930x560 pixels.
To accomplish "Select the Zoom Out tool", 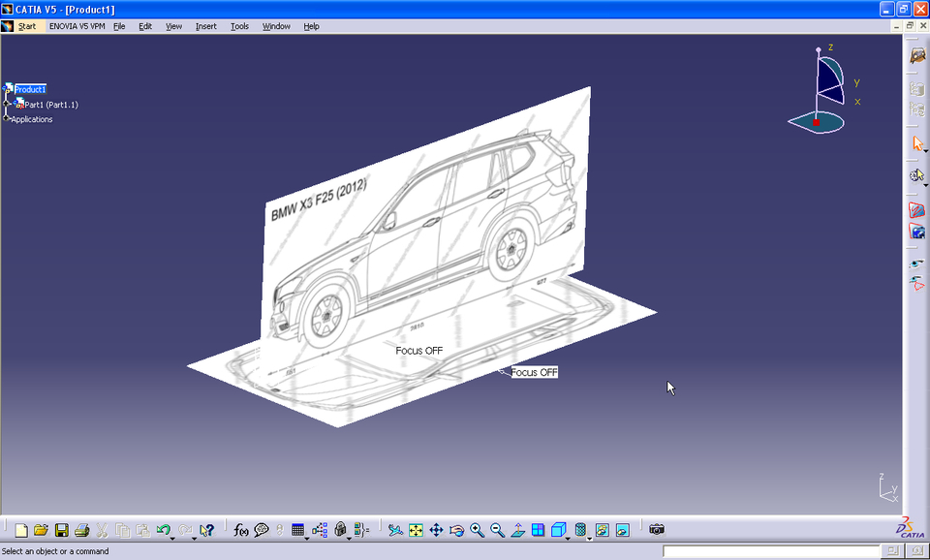I will [496, 530].
